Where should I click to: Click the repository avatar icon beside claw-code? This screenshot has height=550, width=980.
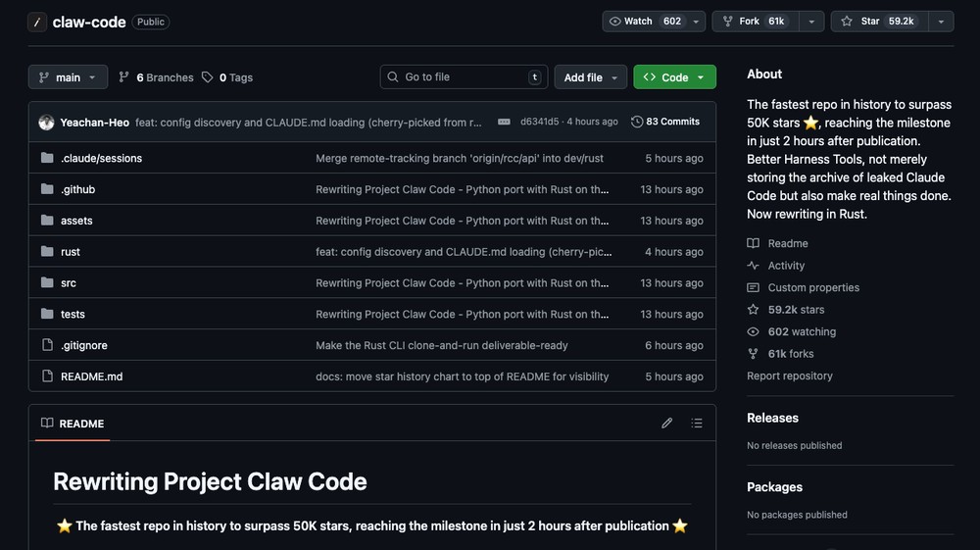pos(37,22)
